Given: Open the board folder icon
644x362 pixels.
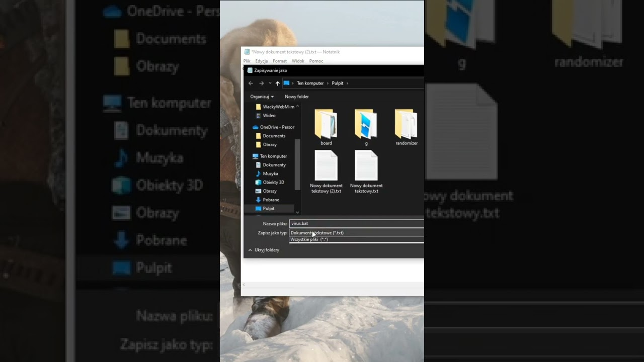Looking at the screenshot, I should 326,124.
